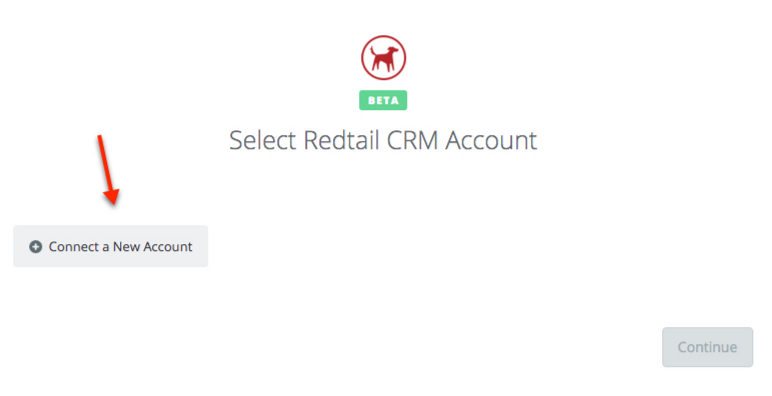Click the dog silhouette inside the logo
This screenshot has height=396, width=772.
384,59
